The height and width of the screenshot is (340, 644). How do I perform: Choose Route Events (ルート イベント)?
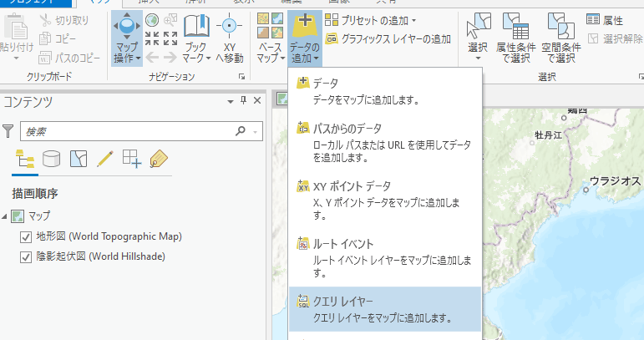[385, 257]
